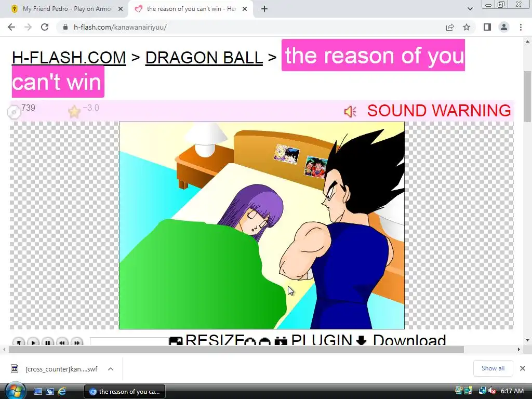Launch Internet Explorer from the taskbar
This screenshot has width=532, height=399.
62,392
